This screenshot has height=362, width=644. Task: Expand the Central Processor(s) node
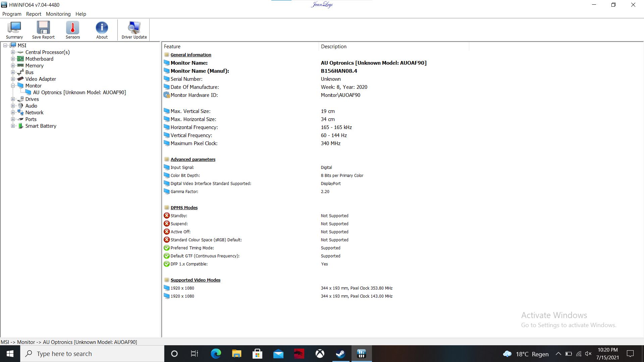tap(13, 52)
